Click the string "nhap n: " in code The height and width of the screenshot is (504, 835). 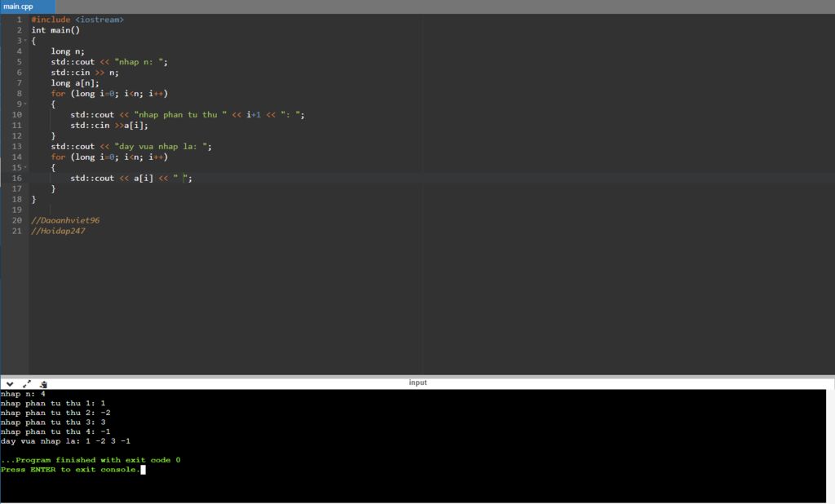139,62
